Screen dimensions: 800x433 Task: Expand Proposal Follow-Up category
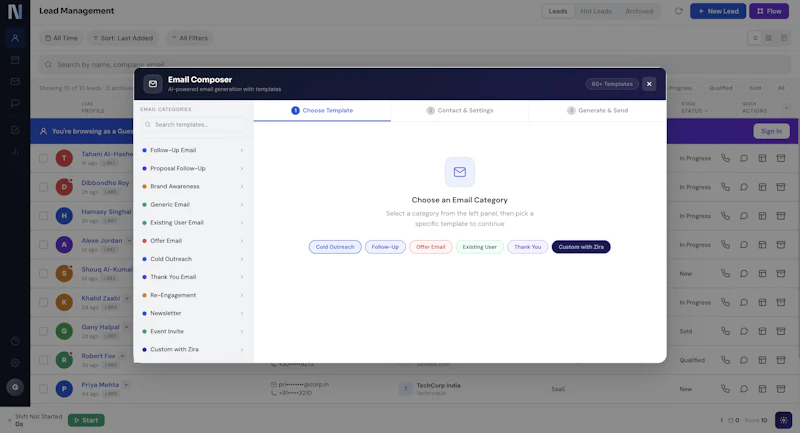coord(193,168)
